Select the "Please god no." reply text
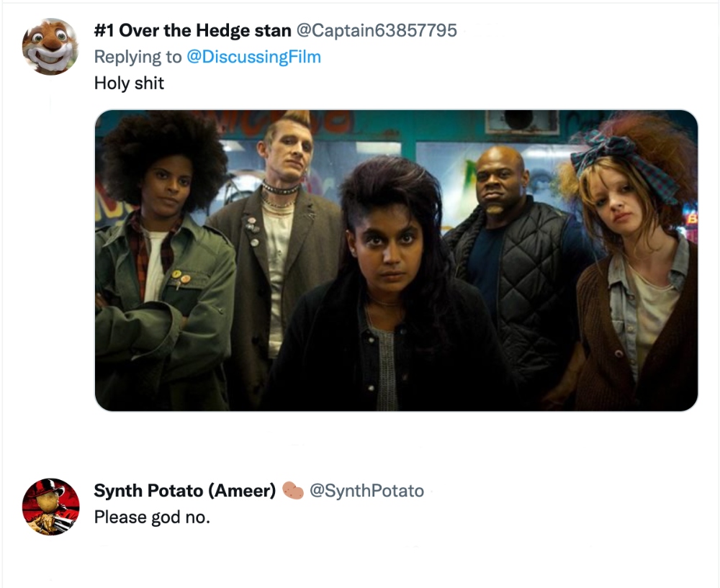This screenshot has width=720, height=588. 152,517
